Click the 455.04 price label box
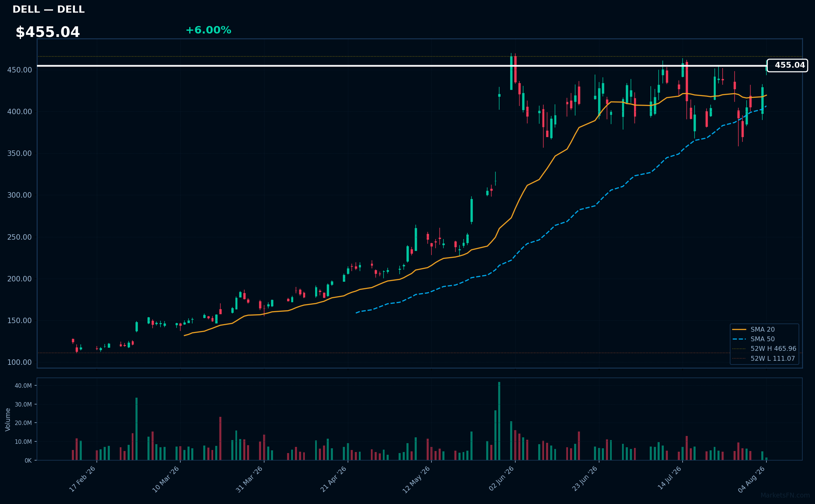 [x=787, y=65]
